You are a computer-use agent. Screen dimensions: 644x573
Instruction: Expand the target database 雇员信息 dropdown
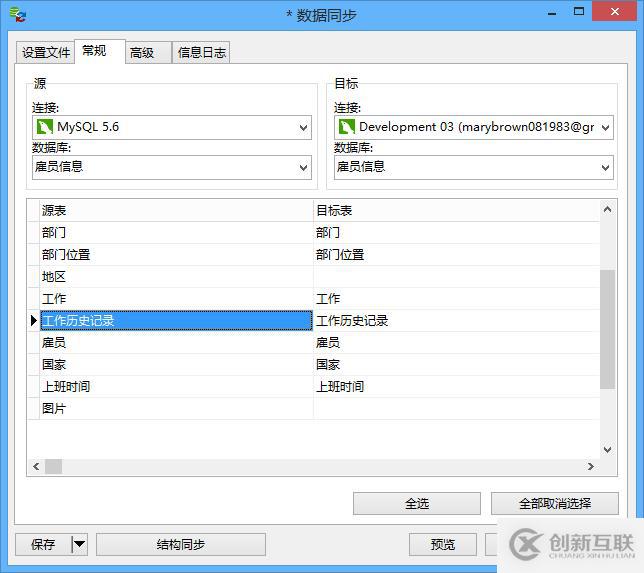pyautogui.click(x=605, y=168)
